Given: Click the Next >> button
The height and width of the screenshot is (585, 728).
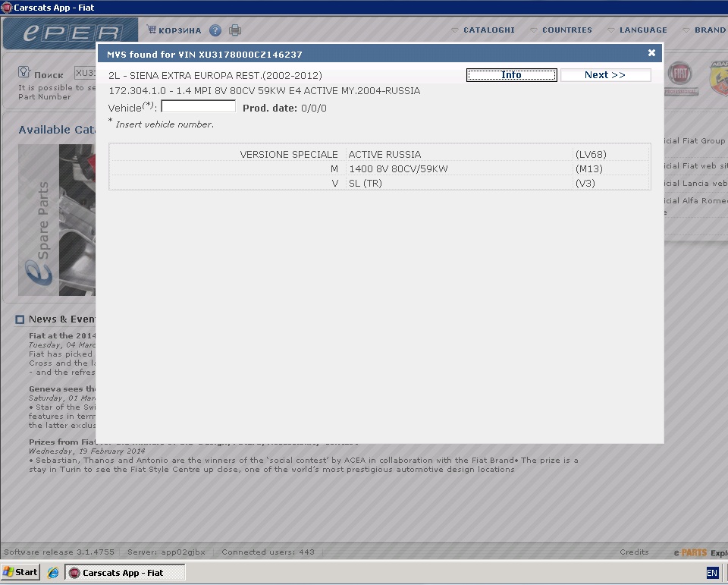Looking at the screenshot, I should [605, 75].
